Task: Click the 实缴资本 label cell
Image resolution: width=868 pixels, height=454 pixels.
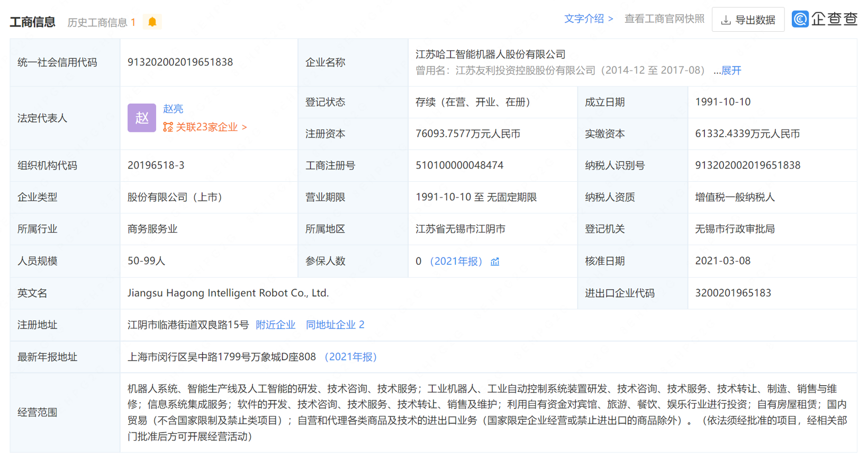Action: point(632,134)
